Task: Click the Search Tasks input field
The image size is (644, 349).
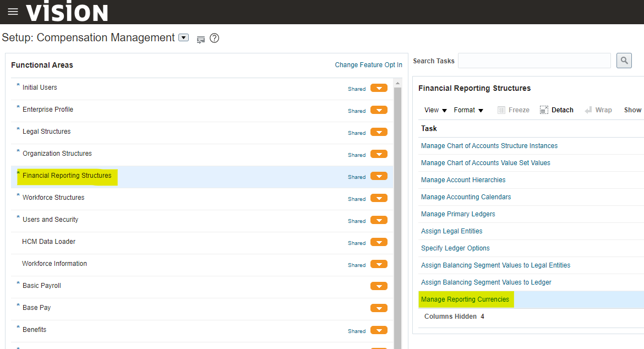Action: [534, 61]
